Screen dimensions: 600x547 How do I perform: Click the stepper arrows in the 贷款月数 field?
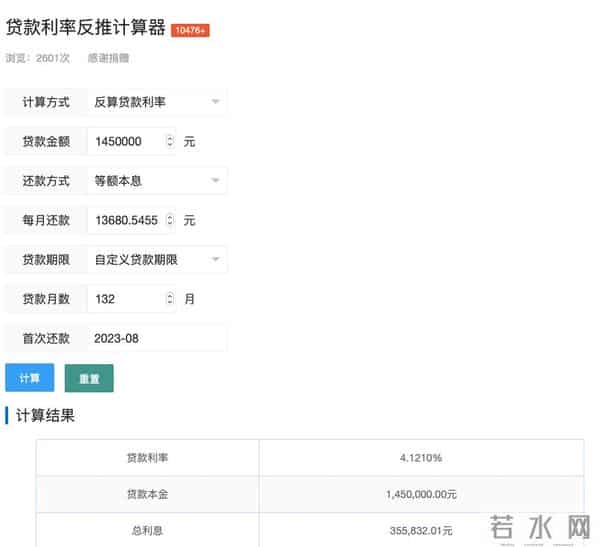click(x=170, y=299)
